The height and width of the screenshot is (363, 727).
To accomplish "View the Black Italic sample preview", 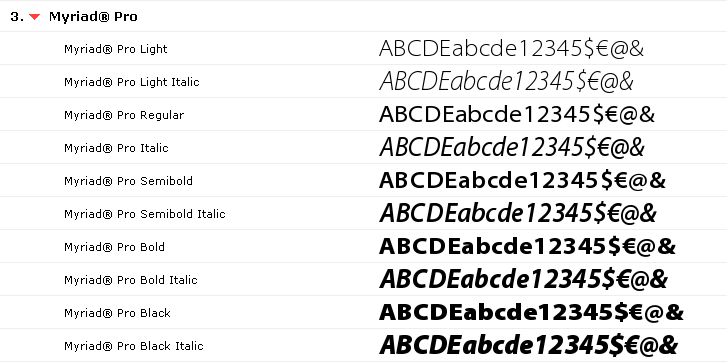I will pos(529,345).
